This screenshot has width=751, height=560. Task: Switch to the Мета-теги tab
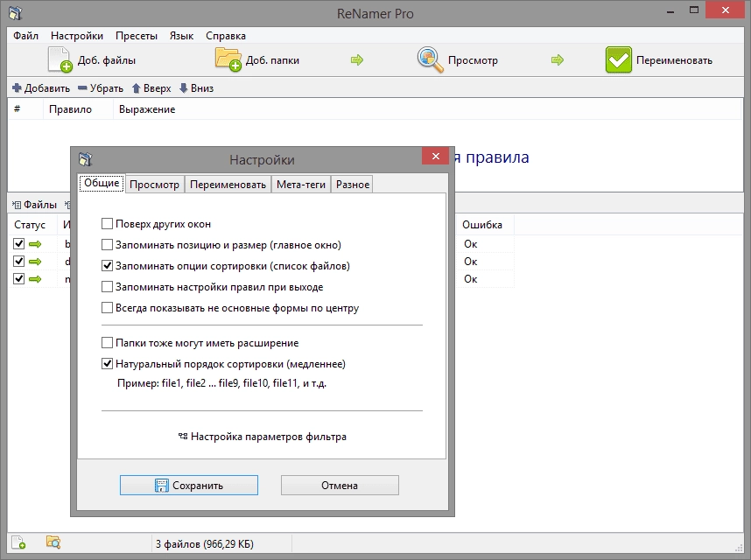pos(301,185)
